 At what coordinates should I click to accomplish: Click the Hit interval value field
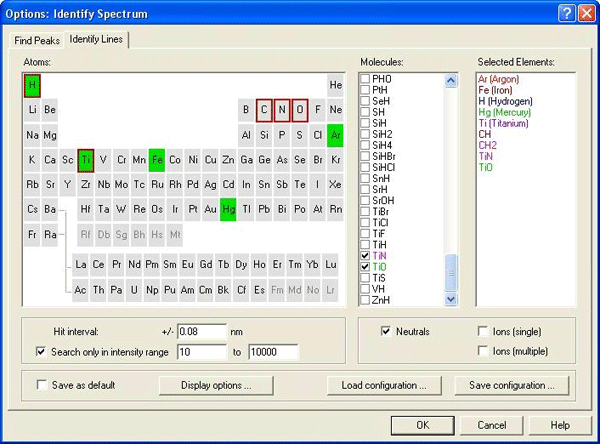pos(202,331)
